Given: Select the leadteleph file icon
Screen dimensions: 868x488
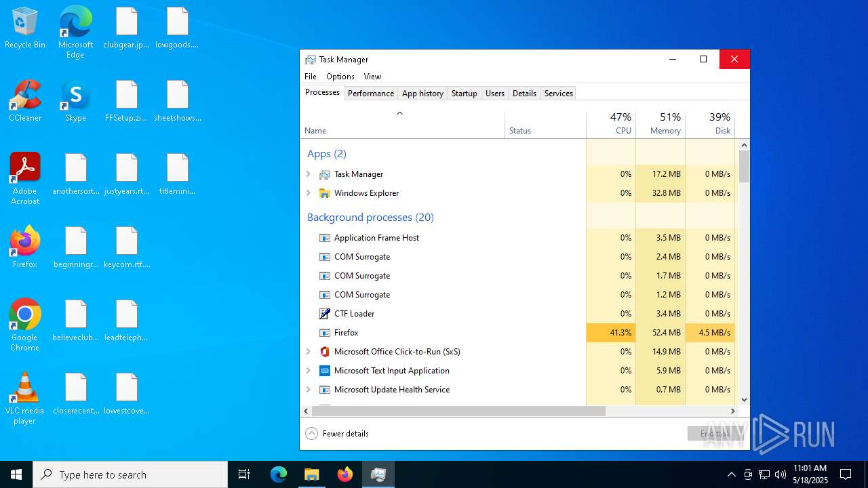Looking at the screenshot, I should pyautogui.click(x=126, y=321).
